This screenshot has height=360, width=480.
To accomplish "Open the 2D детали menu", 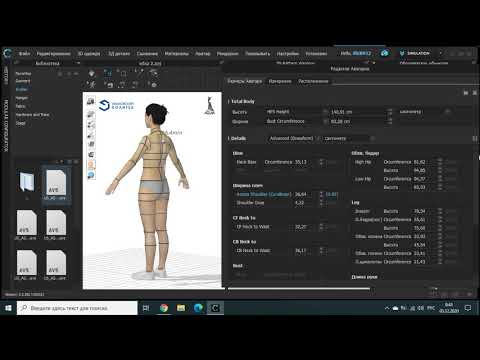I will point(119,54).
